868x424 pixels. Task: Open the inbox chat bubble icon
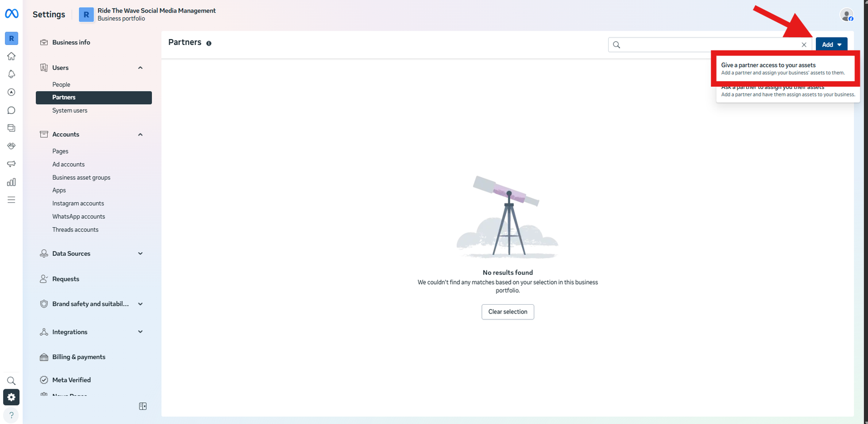pos(11,111)
